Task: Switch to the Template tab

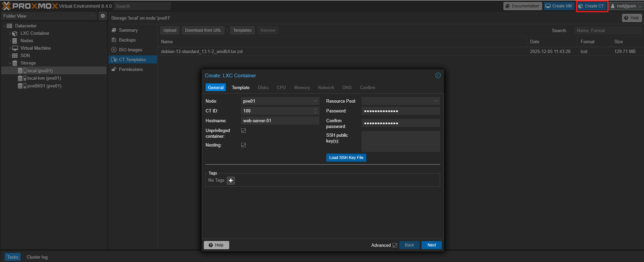Action: coord(241,87)
